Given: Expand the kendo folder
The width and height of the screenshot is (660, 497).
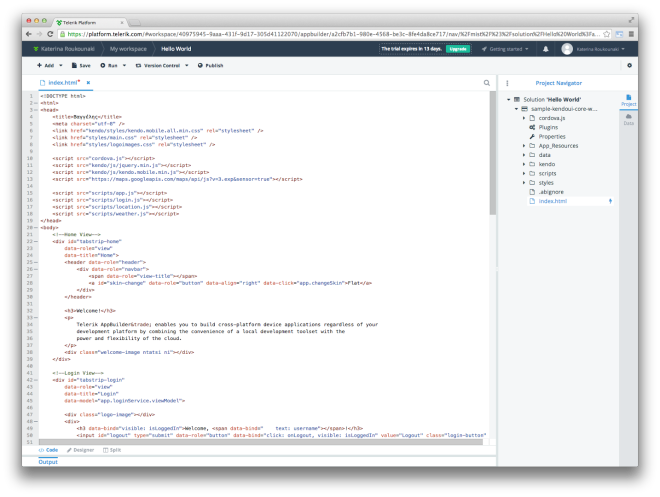Looking at the screenshot, I should tap(524, 164).
